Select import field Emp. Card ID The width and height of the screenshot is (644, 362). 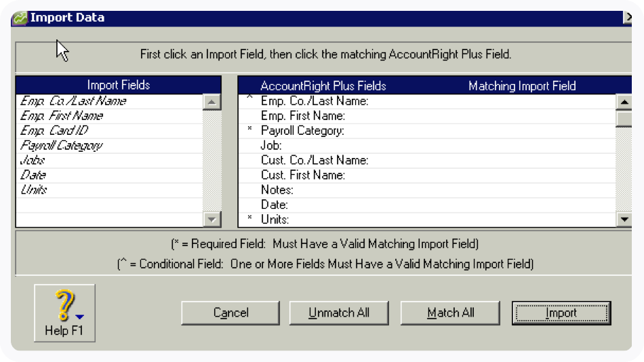tap(110, 131)
